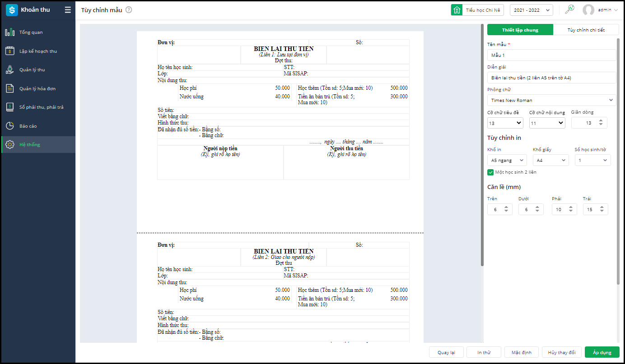Click the "Người nộp tiền" signature heading
This screenshot has height=364, width=625.
tap(220, 148)
